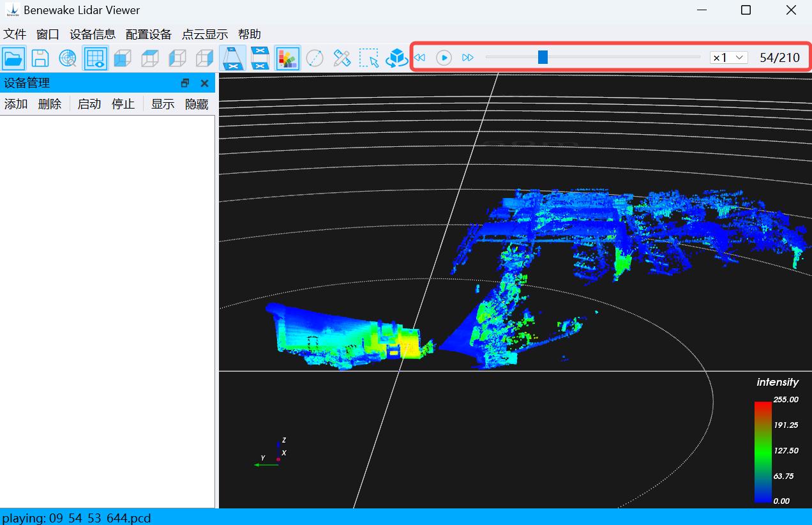The height and width of the screenshot is (525, 812).
Task: Toggle the grid display eye icon
Action: pos(95,58)
